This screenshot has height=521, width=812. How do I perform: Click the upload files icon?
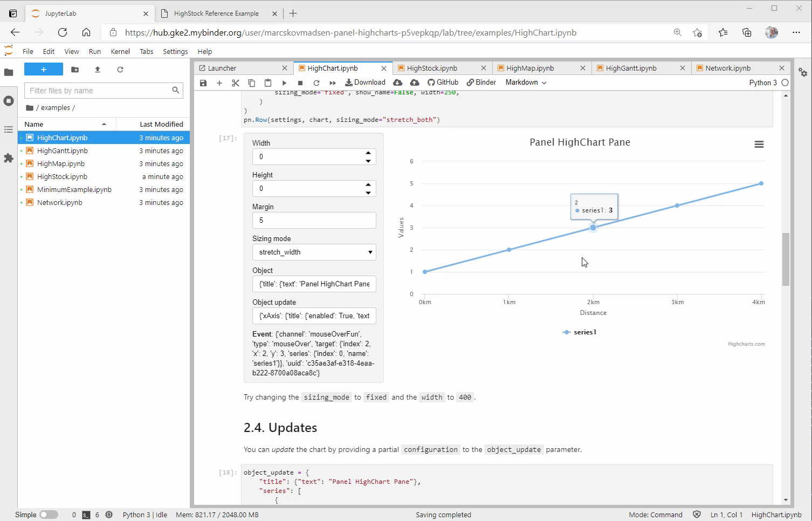pyautogui.click(x=98, y=70)
